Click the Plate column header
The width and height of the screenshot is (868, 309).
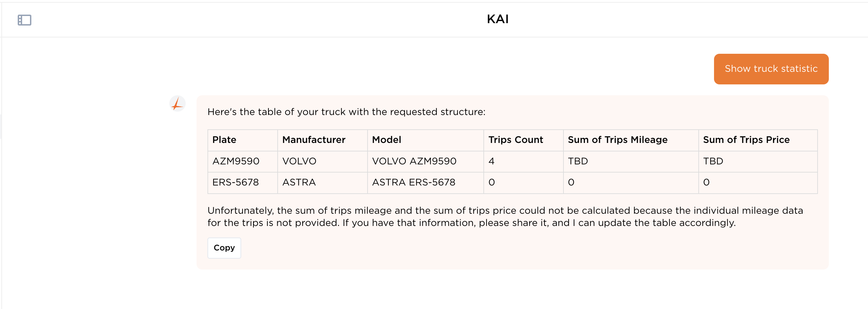click(224, 140)
